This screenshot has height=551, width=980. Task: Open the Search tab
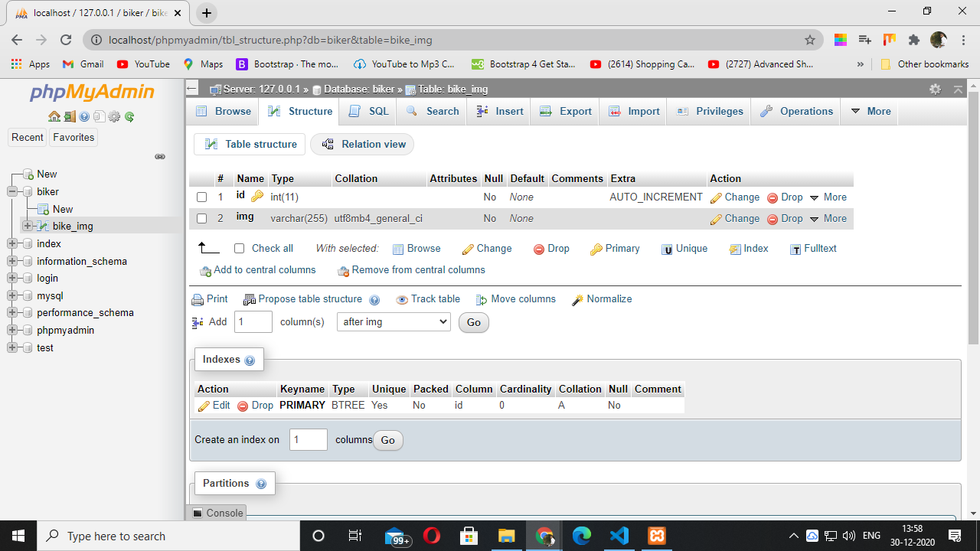click(432, 111)
